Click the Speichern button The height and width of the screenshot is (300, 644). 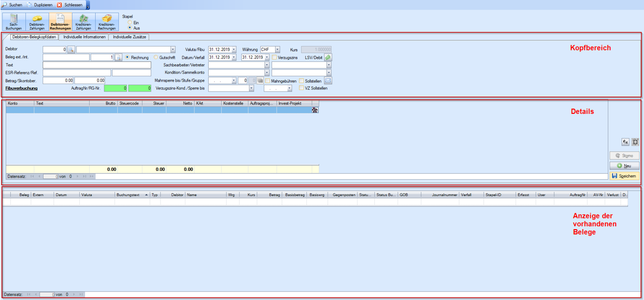(x=624, y=176)
